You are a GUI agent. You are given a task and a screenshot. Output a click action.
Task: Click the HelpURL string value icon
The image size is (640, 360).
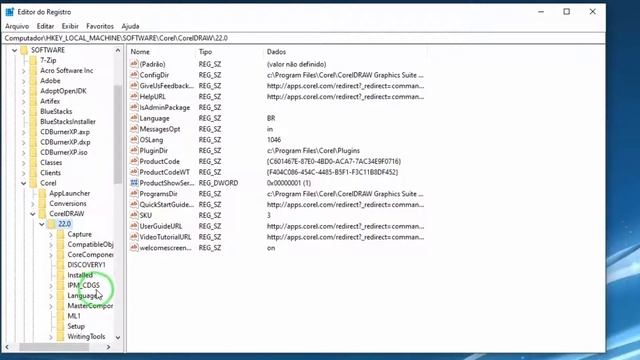tap(134, 96)
